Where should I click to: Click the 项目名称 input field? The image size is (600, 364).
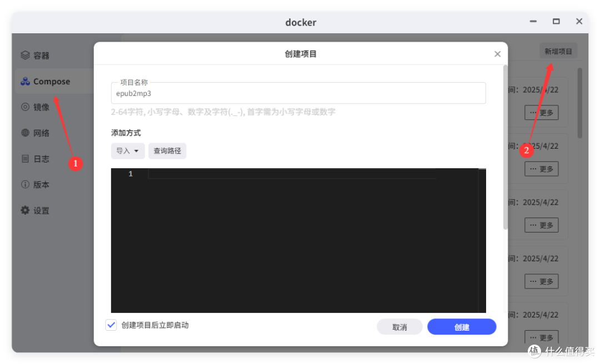coord(298,93)
